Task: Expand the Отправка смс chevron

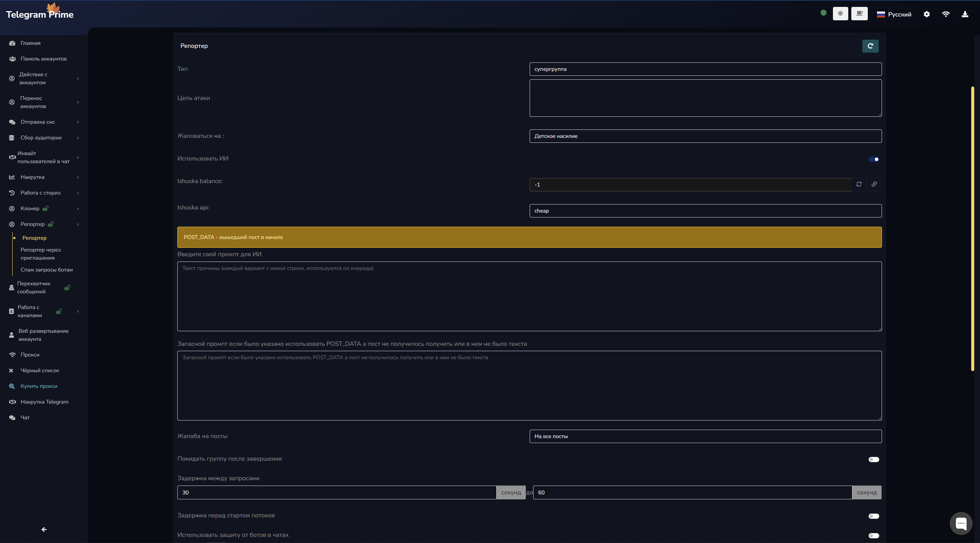Action: (78, 123)
